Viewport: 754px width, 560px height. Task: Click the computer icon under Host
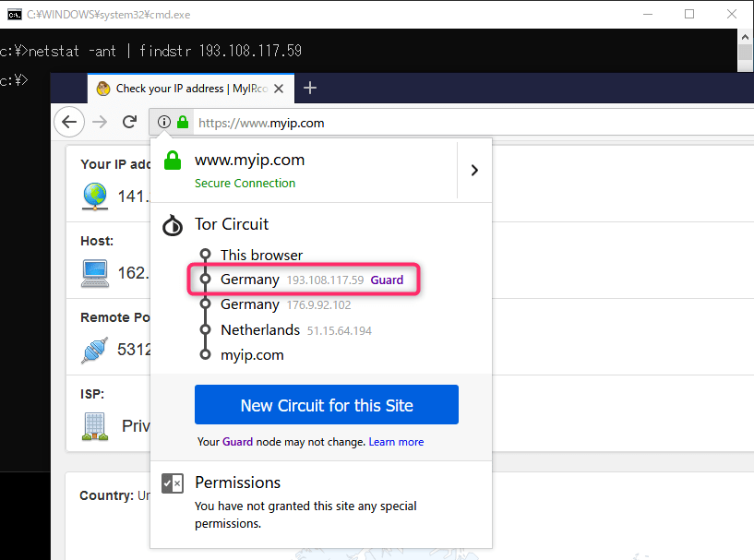(95, 273)
